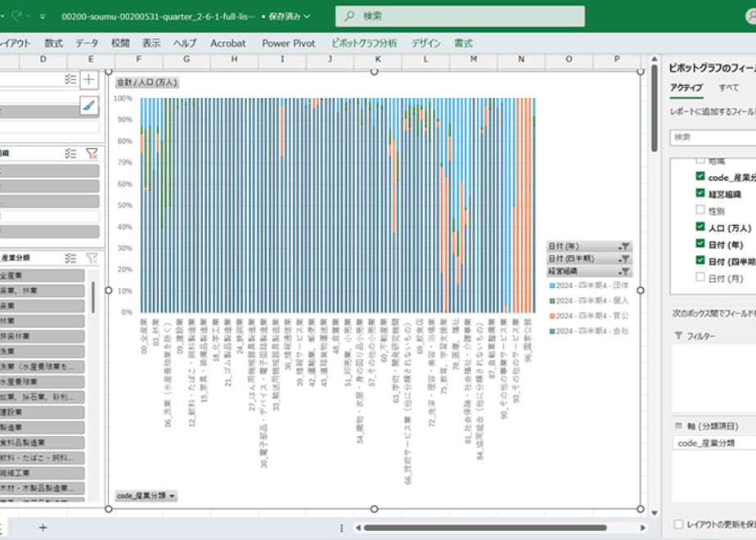
Task: Click the sheet tab bar options dots
Action: [x=341, y=529]
